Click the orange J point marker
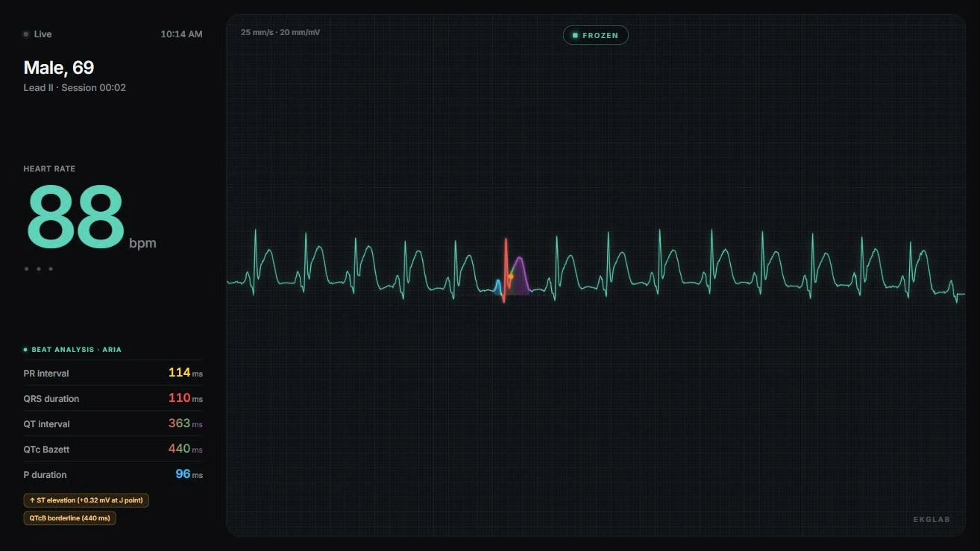This screenshot has height=551, width=980. 511,277
